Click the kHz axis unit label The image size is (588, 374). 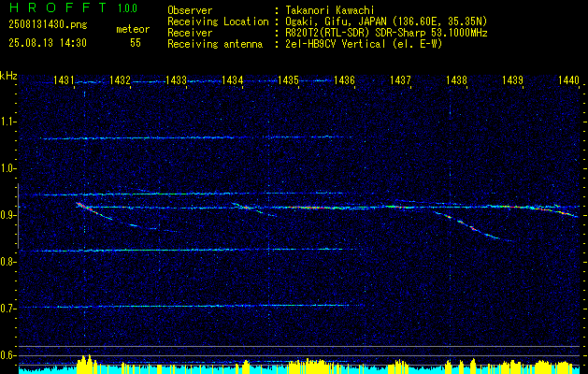tap(8, 76)
